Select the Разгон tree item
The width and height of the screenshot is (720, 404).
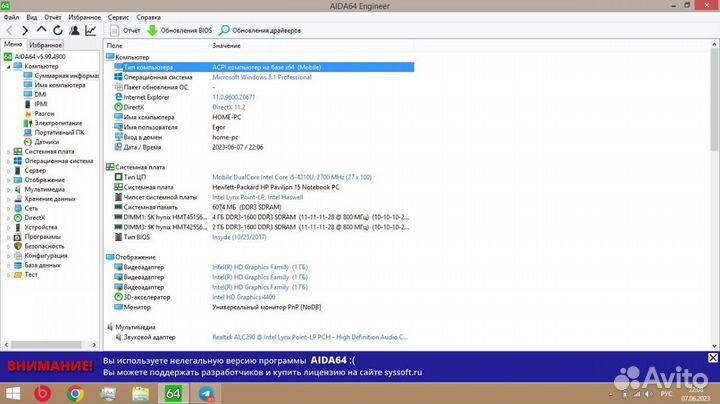pos(39,113)
